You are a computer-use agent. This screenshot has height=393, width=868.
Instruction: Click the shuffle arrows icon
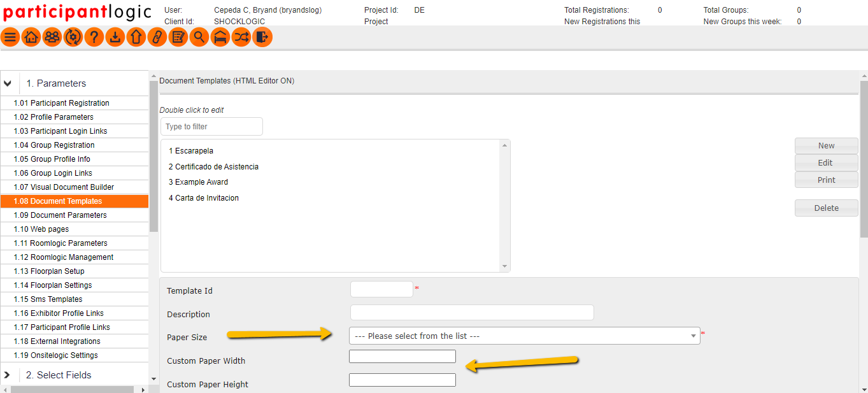click(241, 37)
